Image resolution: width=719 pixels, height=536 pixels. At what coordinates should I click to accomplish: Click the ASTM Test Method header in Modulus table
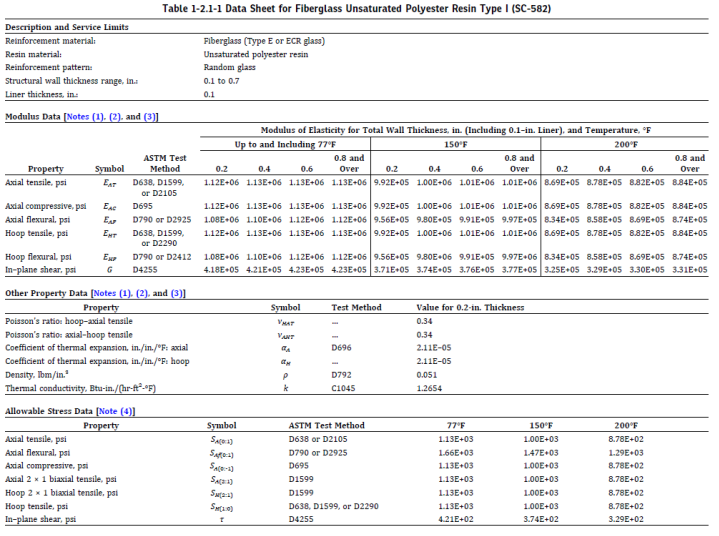point(164,163)
